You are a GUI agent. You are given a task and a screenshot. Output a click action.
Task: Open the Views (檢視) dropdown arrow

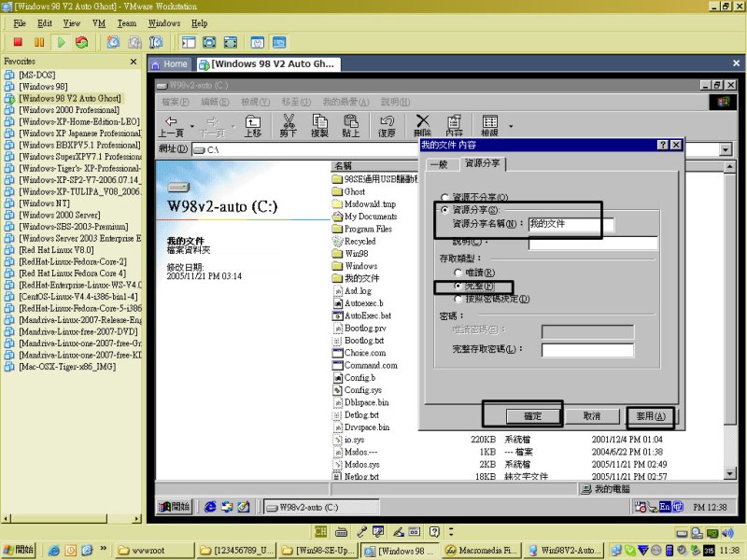point(511,126)
